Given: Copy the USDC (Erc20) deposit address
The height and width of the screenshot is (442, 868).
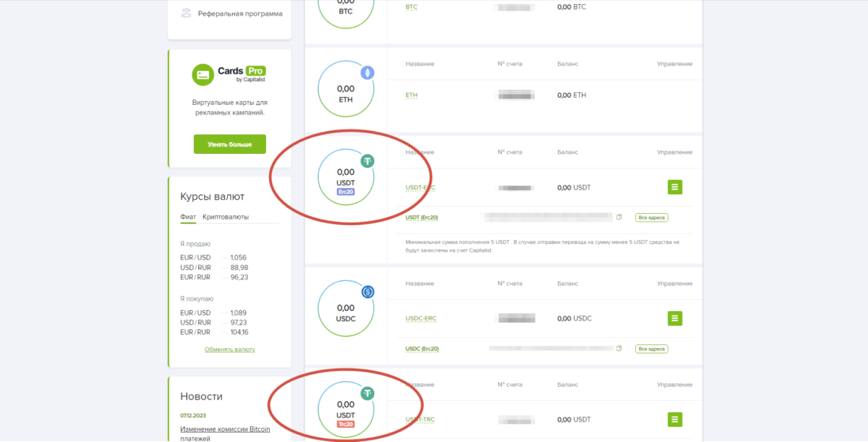Looking at the screenshot, I should point(619,348).
